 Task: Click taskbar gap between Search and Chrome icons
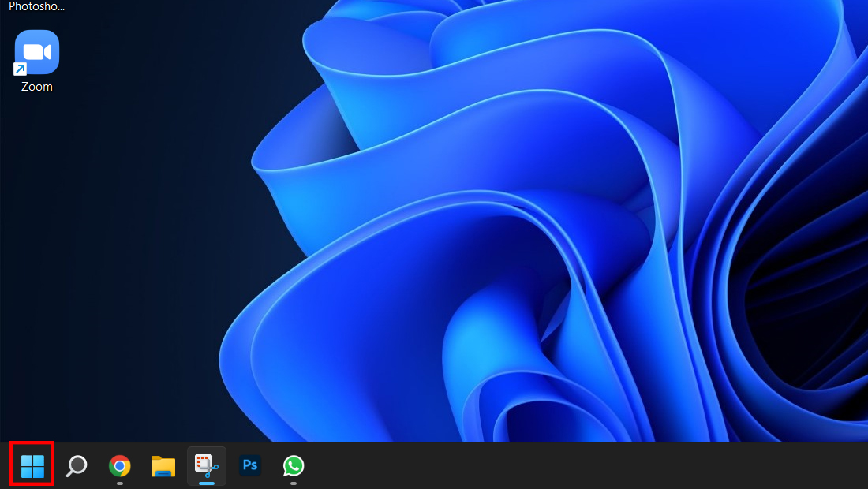click(98, 466)
